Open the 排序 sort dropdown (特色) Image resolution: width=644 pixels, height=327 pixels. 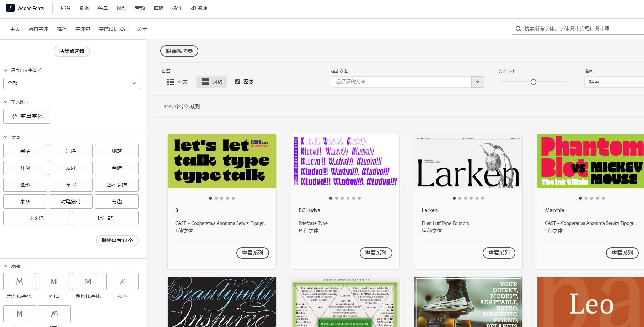tap(614, 82)
